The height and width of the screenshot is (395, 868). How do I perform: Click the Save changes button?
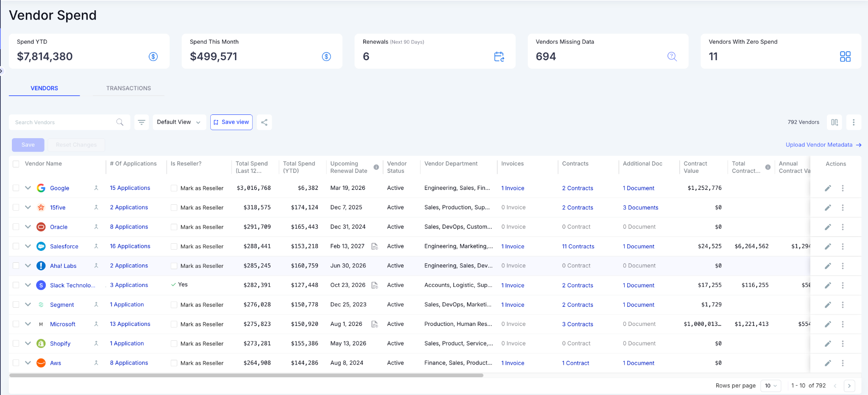pyautogui.click(x=28, y=145)
